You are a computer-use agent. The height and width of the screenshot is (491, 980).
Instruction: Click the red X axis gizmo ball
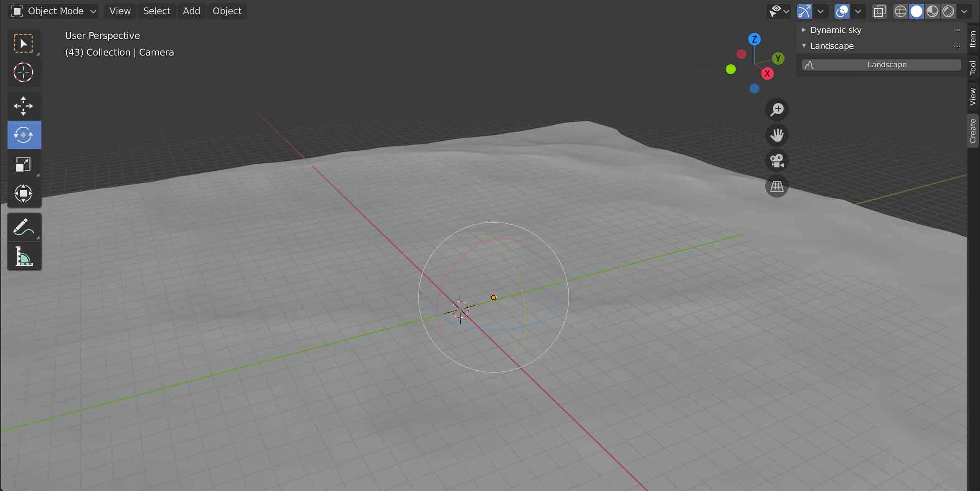(767, 74)
